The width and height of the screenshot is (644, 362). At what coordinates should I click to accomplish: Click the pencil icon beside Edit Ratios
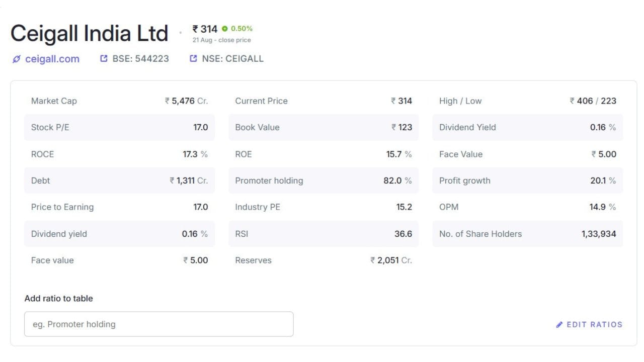[x=559, y=325]
